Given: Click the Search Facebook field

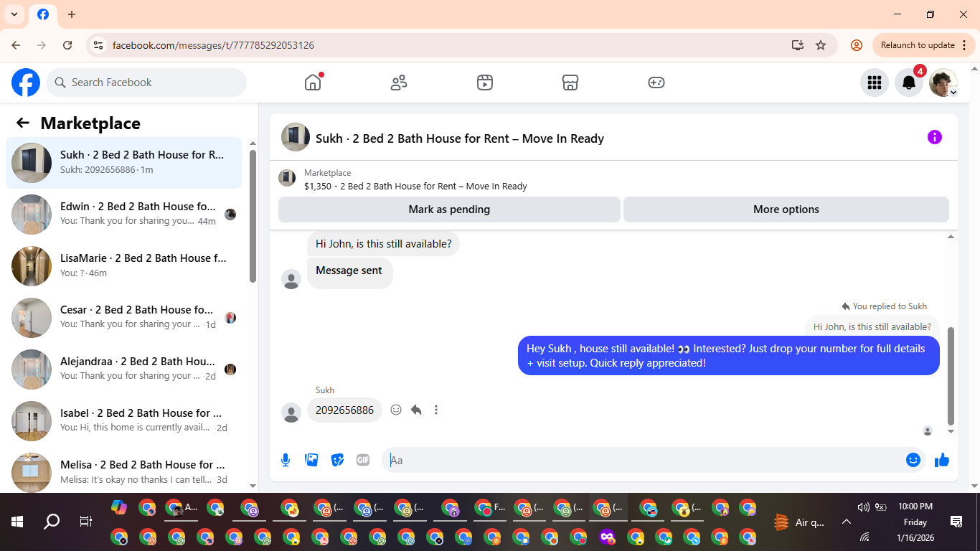Looking at the screenshot, I should pos(146,83).
